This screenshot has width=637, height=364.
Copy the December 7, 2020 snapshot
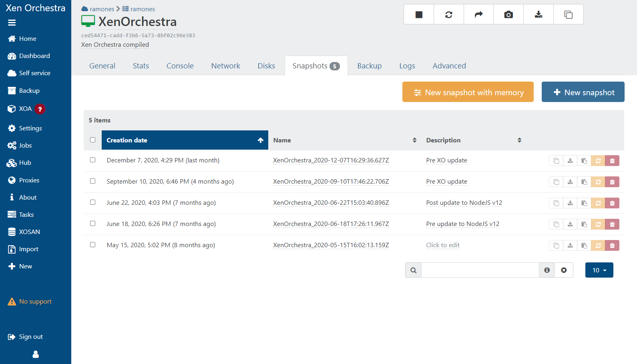pyautogui.click(x=556, y=161)
